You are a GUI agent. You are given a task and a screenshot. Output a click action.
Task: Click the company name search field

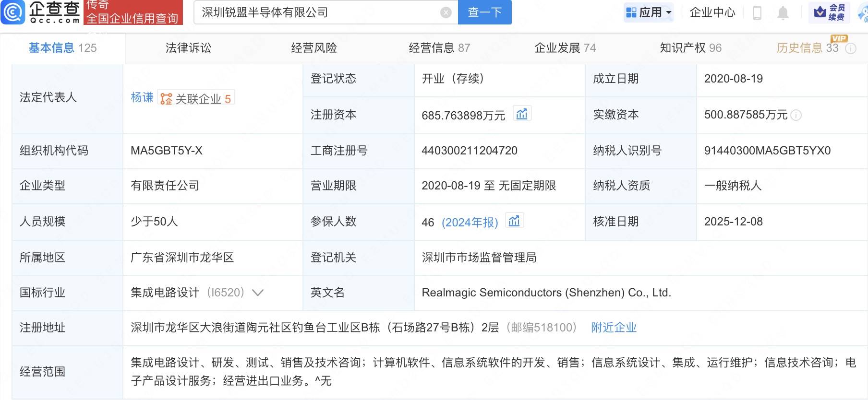(317, 12)
